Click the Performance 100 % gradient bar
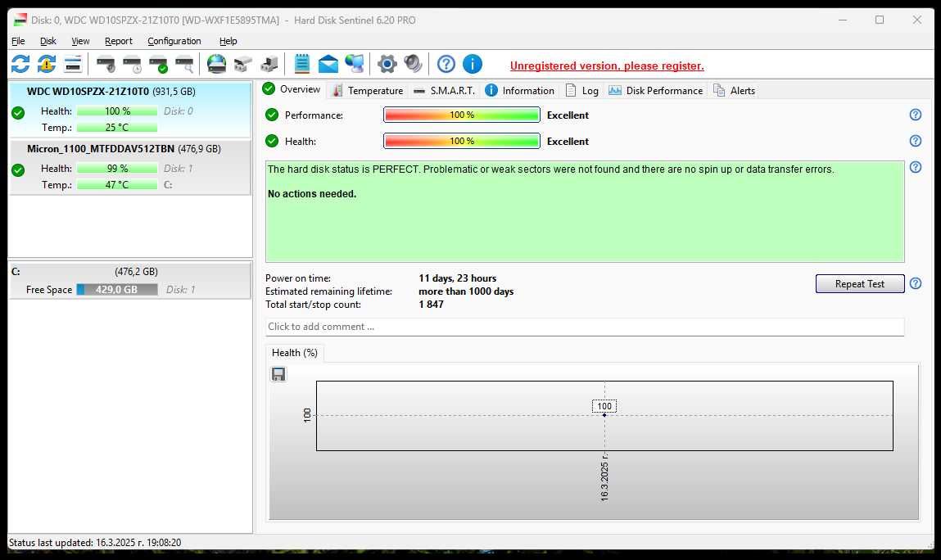Viewport: 941px width, 560px height. point(462,115)
